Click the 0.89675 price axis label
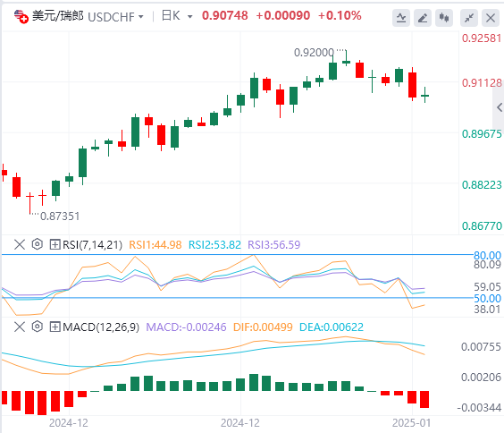 482,134
